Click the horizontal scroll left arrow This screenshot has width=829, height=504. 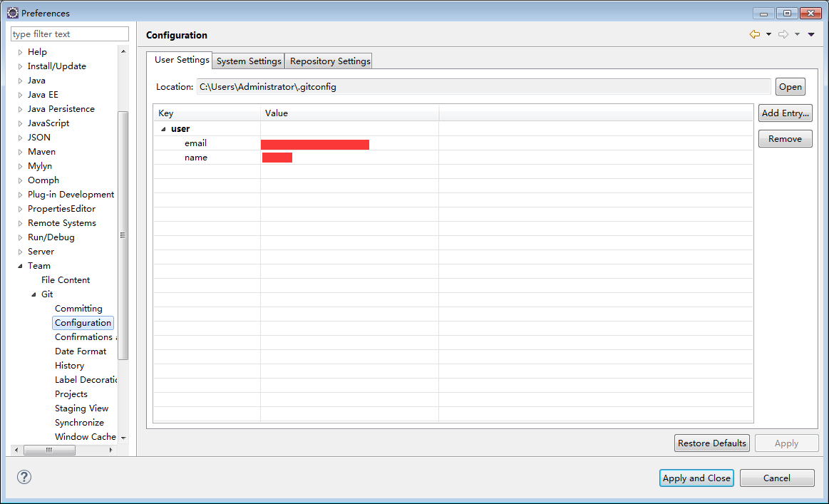point(16,451)
